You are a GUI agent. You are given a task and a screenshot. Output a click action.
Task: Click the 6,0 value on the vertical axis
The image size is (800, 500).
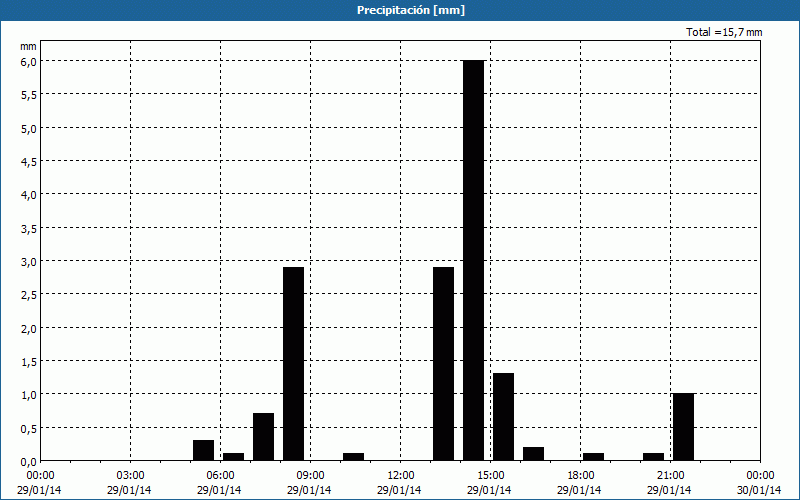point(29,61)
